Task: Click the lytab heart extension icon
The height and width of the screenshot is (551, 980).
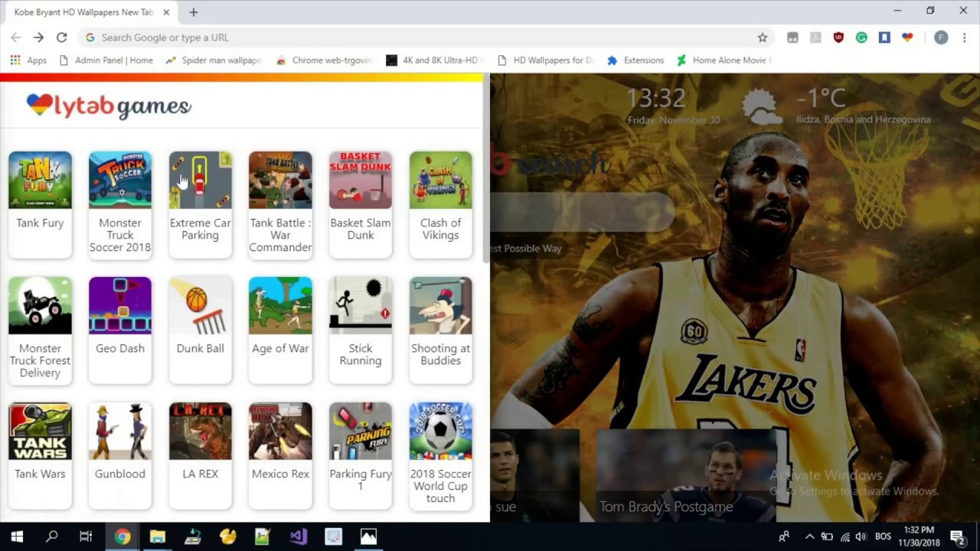Action: click(907, 37)
